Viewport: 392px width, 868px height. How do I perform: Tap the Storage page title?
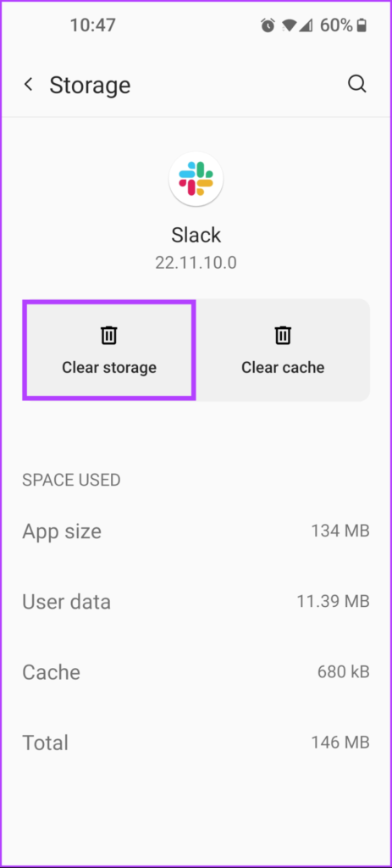tap(90, 86)
